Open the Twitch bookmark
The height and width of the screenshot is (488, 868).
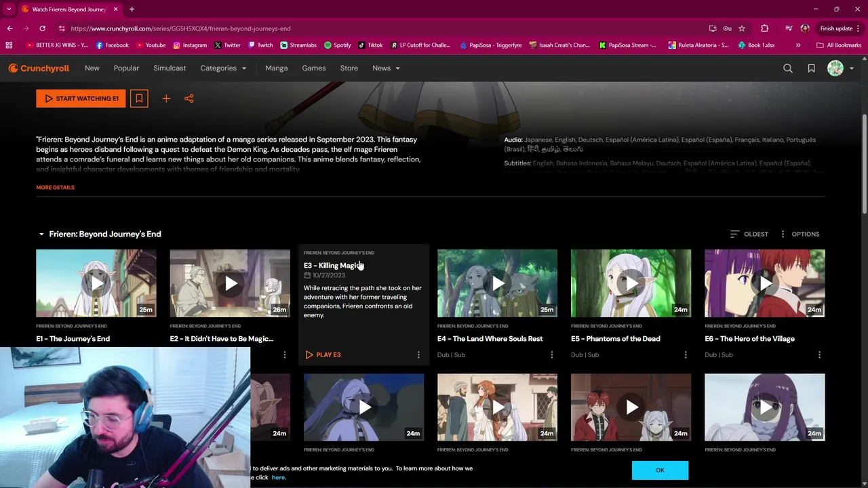tap(260, 45)
